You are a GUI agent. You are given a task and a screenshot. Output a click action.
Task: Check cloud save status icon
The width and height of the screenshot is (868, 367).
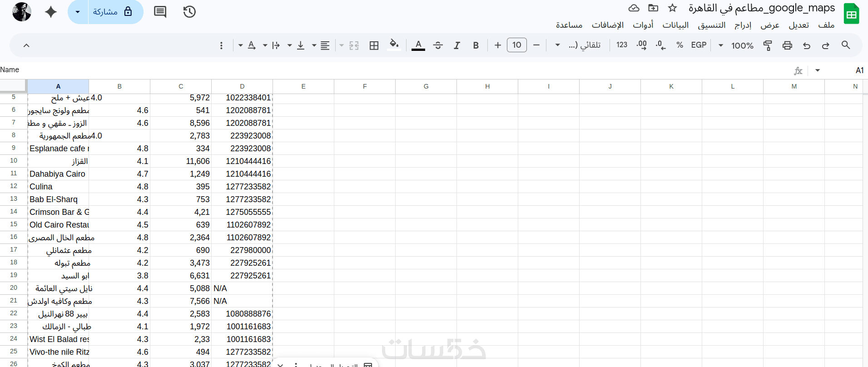pos(634,8)
